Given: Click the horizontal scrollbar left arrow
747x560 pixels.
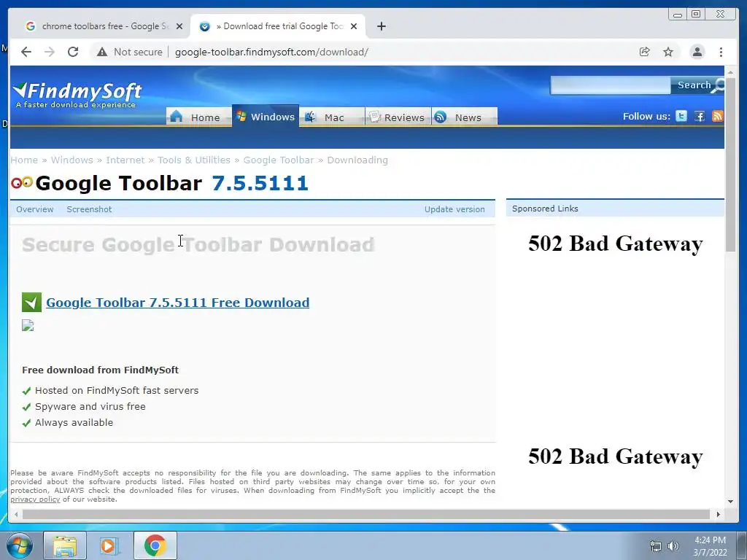Looking at the screenshot, I should (x=16, y=514).
